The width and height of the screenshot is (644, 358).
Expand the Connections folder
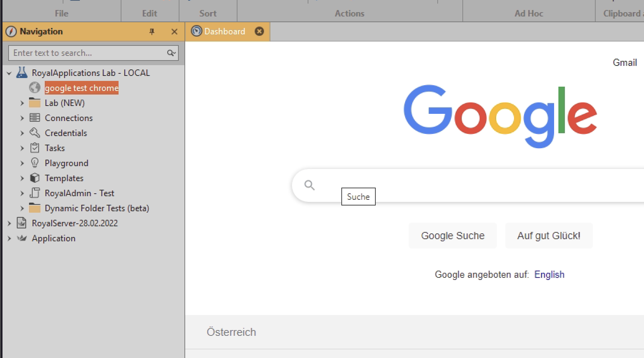(x=22, y=118)
